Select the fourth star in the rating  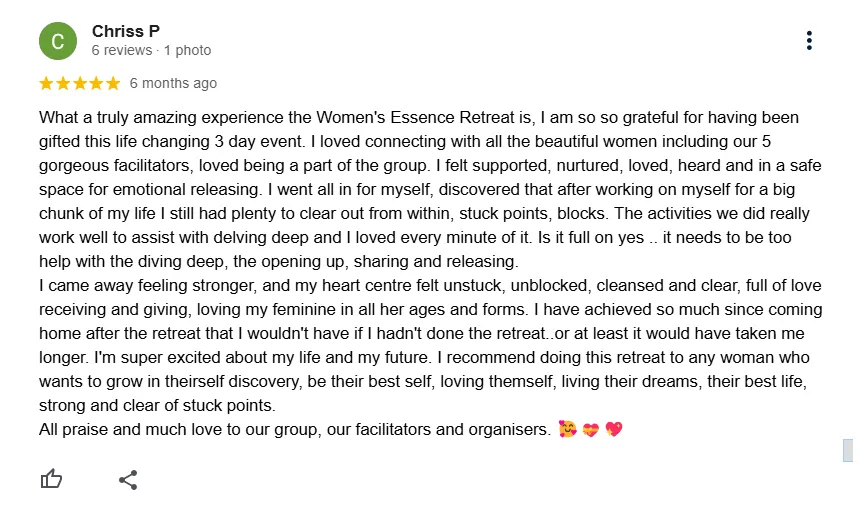coord(97,83)
